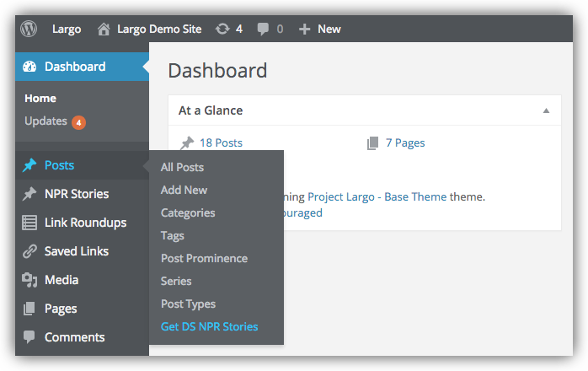Screen dimensions: 588x371
Task: Open Link Roundups in sidebar
Action: 85,223
